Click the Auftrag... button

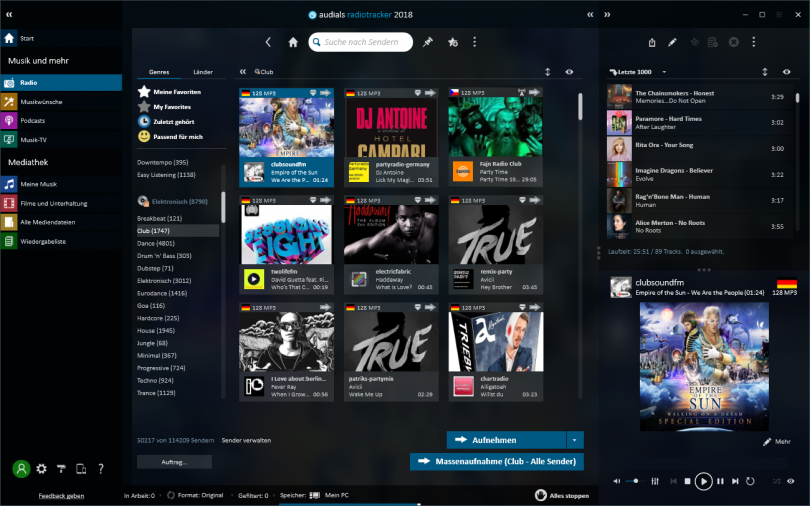[174, 462]
